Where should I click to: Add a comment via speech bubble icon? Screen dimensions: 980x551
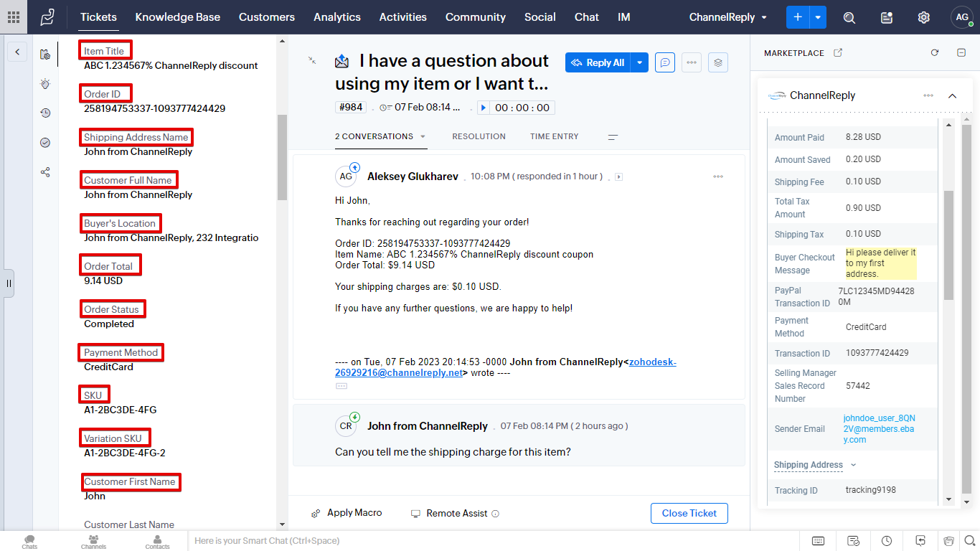[665, 62]
